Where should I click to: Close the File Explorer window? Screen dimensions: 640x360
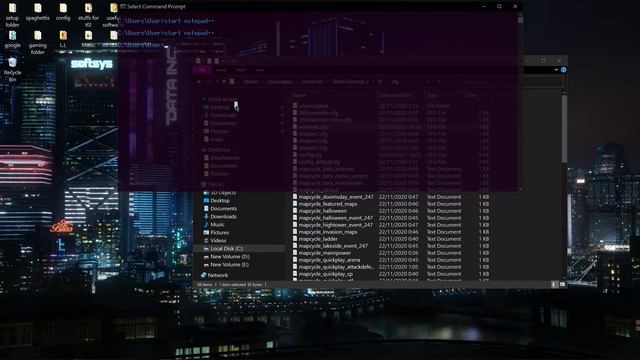(x=559, y=61)
